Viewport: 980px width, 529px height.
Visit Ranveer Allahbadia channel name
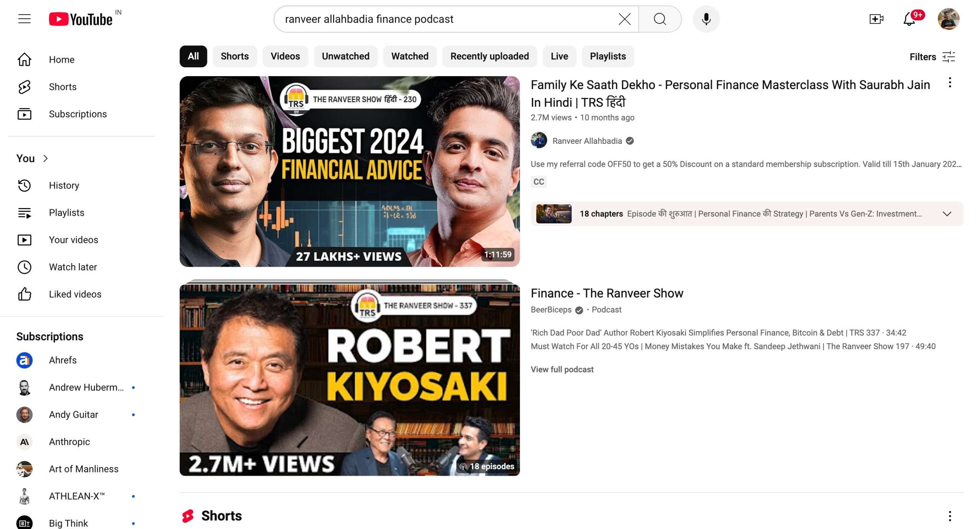point(587,141)
